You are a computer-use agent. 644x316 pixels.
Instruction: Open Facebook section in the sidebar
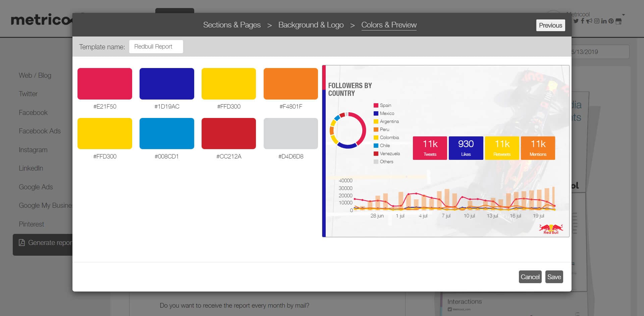click(x=33, y=113)
